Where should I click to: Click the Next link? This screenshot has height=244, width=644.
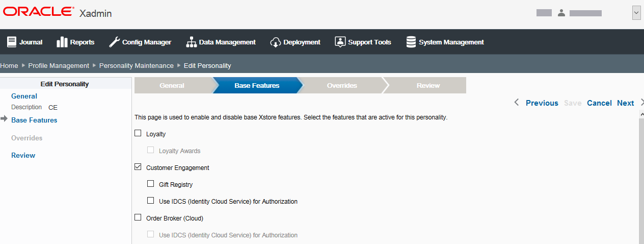[x=625, y=103]
